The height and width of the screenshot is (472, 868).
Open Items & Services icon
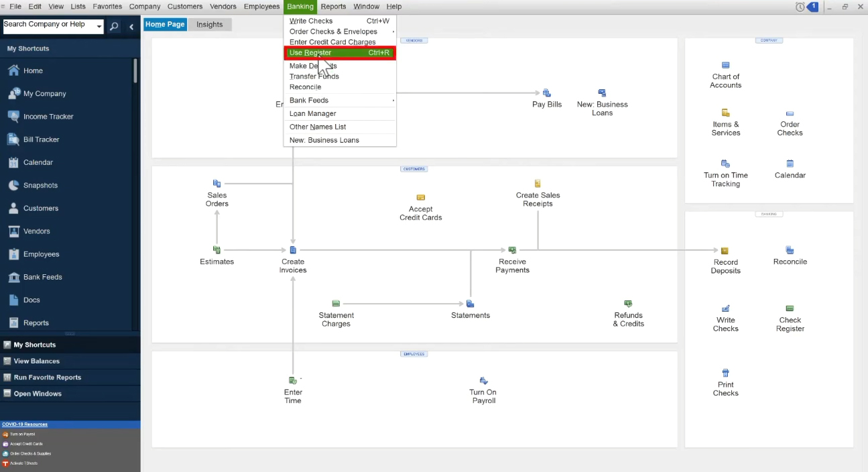725,113
